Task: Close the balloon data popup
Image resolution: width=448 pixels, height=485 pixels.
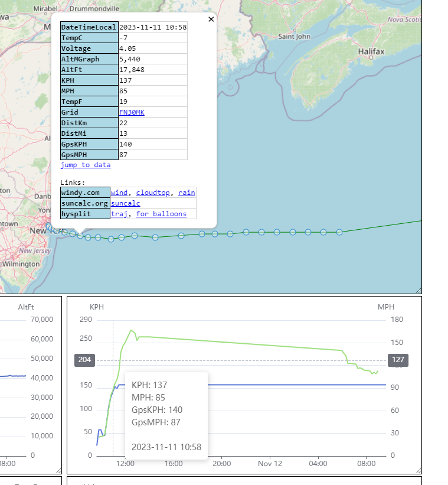Action: (211, 19)
